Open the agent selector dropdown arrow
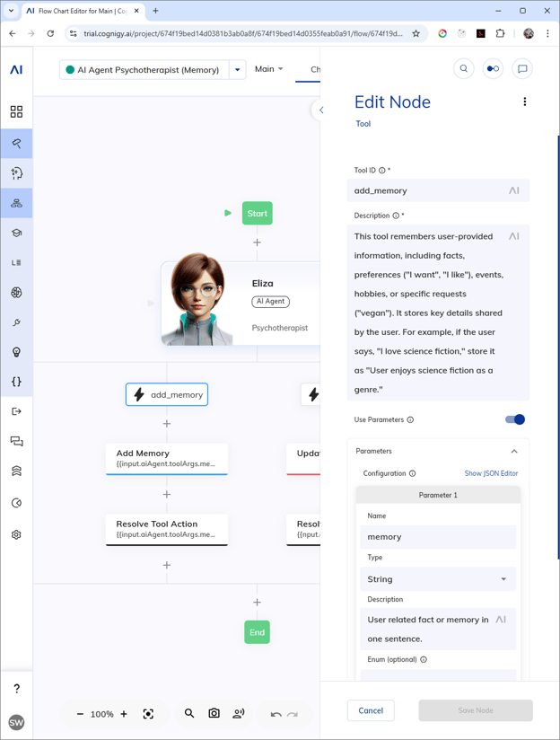 (x=238, y=69)
